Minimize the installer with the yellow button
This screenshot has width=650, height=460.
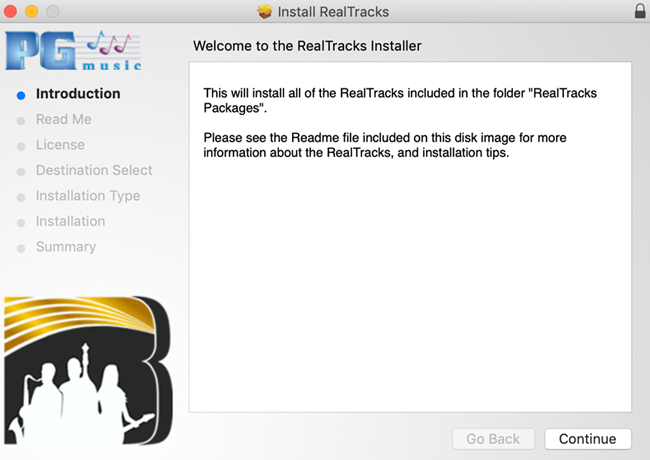32,11
